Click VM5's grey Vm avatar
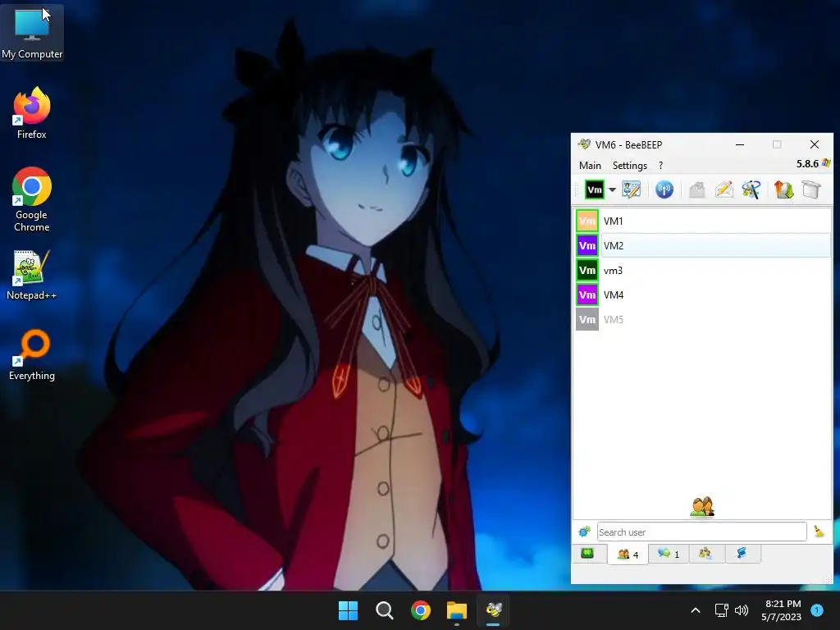 587,319
